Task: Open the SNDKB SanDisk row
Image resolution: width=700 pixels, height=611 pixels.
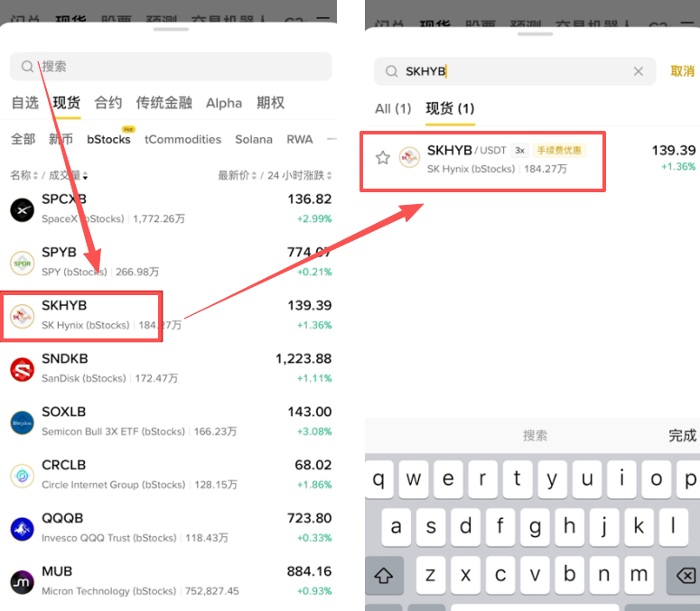Action: (171, 368)
